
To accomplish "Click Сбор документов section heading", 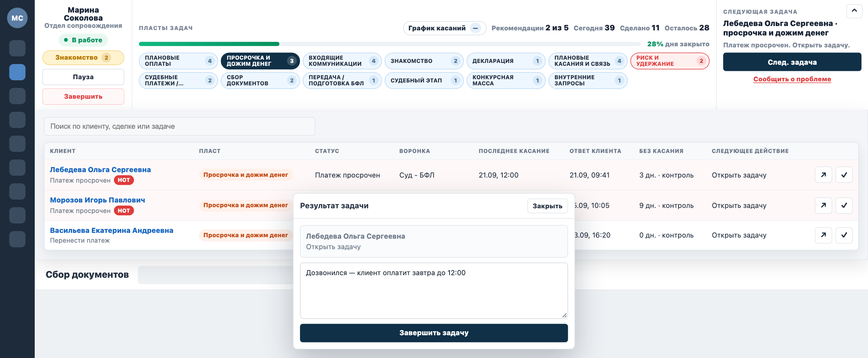I will tap(87, 274).
